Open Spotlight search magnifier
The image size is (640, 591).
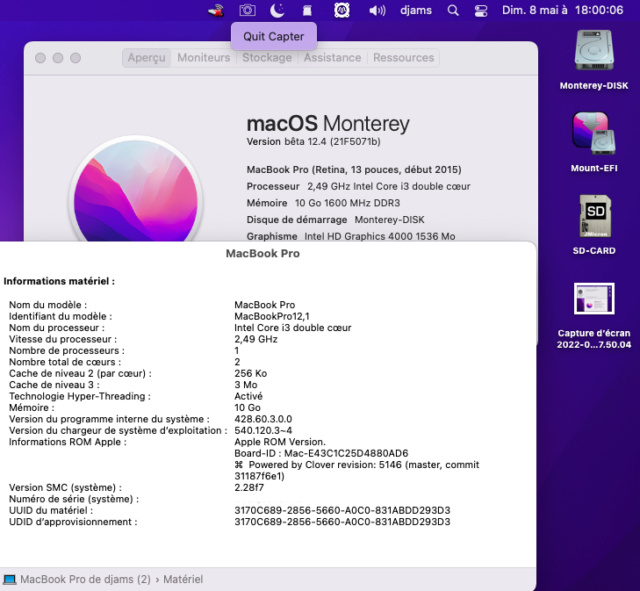coord(453,10)
